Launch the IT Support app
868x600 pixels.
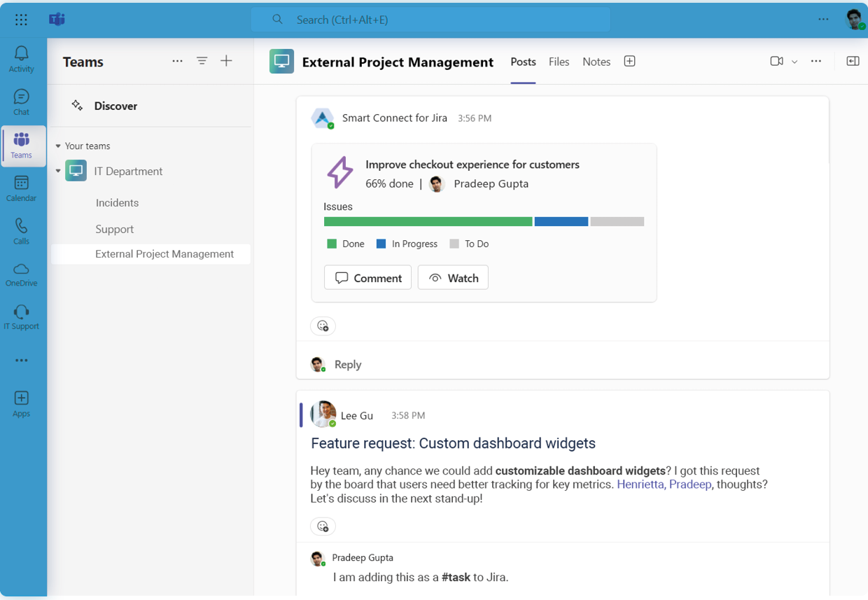pos(21,315)
